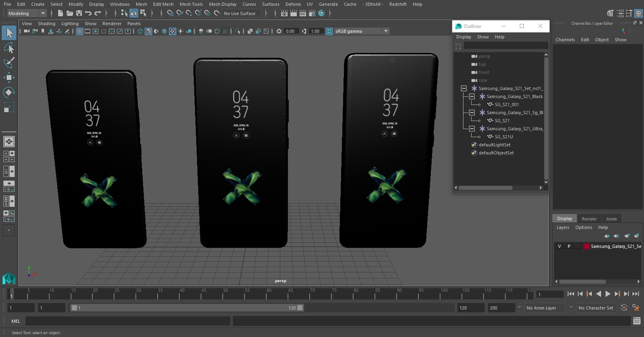This screenshot has width=644, height=337.
Task: Open No Anim Layer dropdown
Action: click(x=545, y=308)
